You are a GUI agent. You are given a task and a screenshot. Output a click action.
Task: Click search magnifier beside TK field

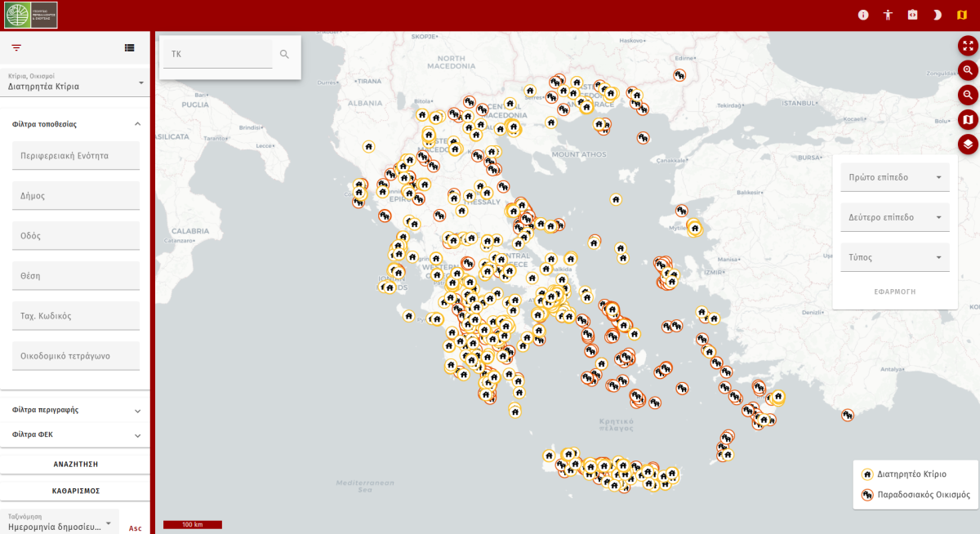(x=284, y=55)
